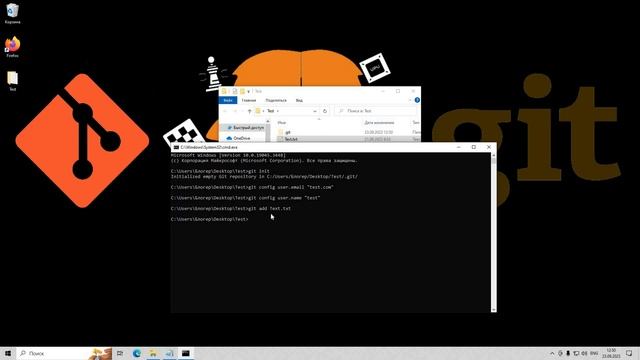Open the notification center
Viewport: 640px width, 360px height.
click(x=629, y=353)
